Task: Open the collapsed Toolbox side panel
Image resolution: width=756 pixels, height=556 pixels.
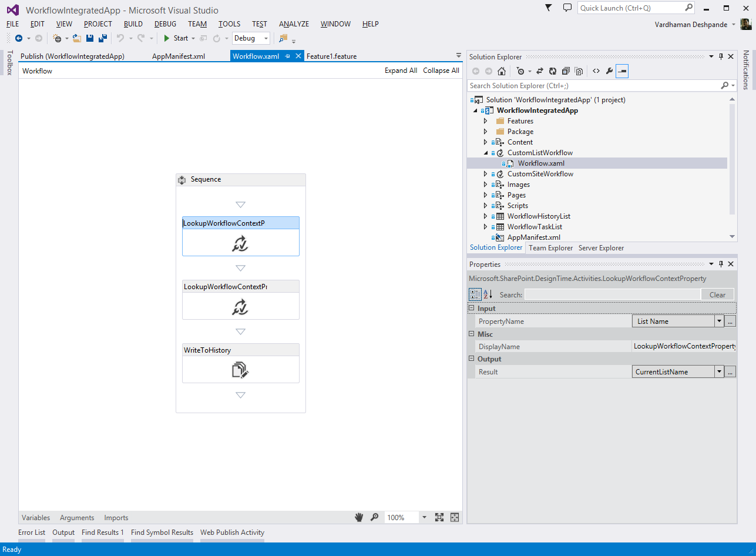Action: (x=9, y=63)
